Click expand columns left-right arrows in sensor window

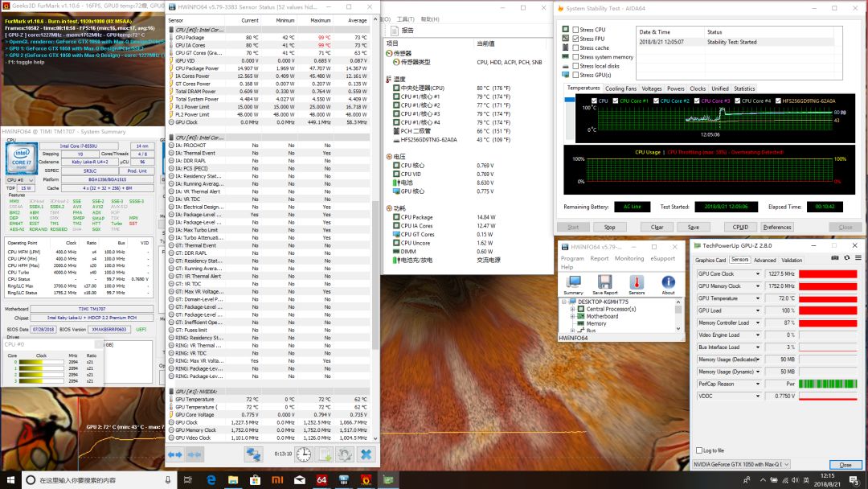tap(175, 454)
